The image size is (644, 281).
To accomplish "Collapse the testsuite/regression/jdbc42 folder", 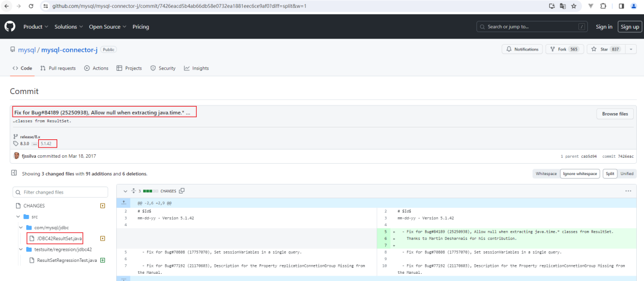I will click(21, 249).
